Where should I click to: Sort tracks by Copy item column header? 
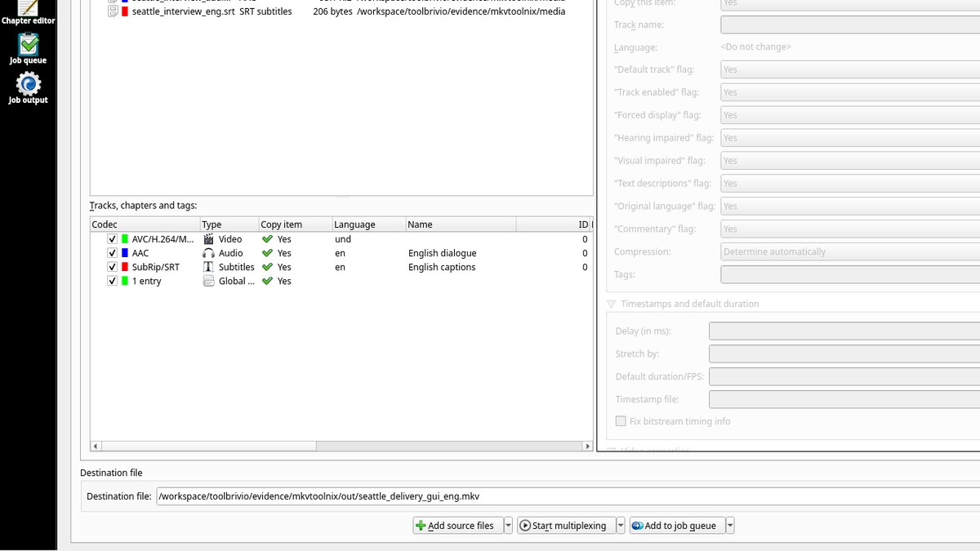295,224
